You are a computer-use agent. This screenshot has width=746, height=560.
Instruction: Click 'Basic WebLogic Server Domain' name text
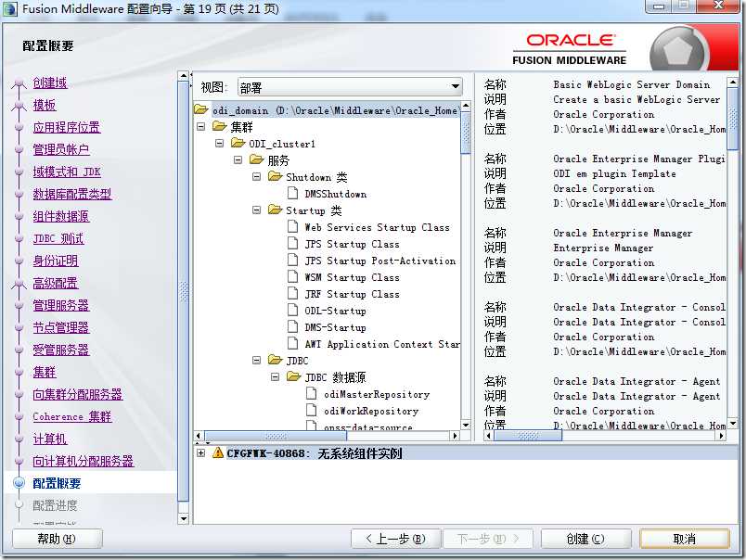(631, 84)
